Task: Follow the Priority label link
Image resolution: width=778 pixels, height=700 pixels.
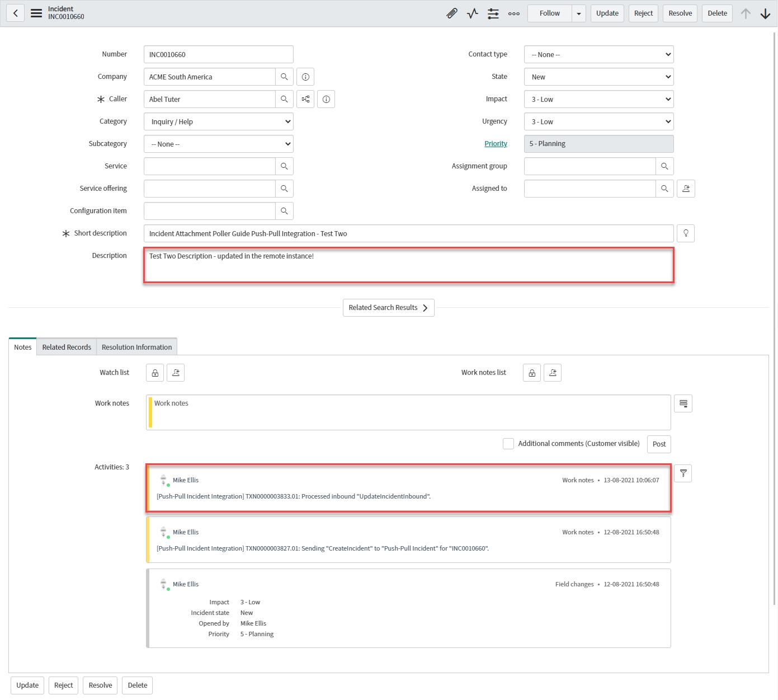Action: [x=496, y=144]
